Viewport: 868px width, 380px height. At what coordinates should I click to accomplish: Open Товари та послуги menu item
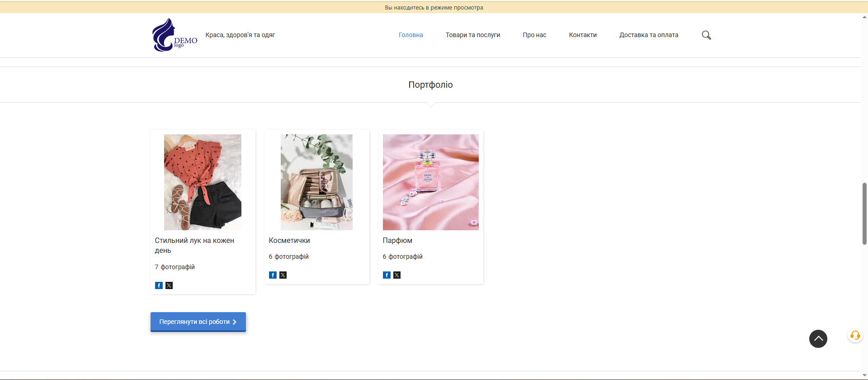472,35
